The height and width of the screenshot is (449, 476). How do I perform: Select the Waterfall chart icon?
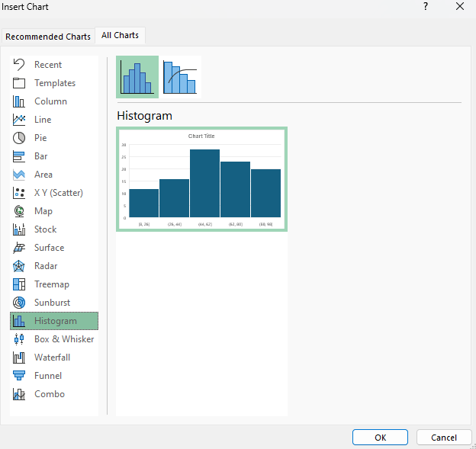pyautogui.click(x=19, y=358)
